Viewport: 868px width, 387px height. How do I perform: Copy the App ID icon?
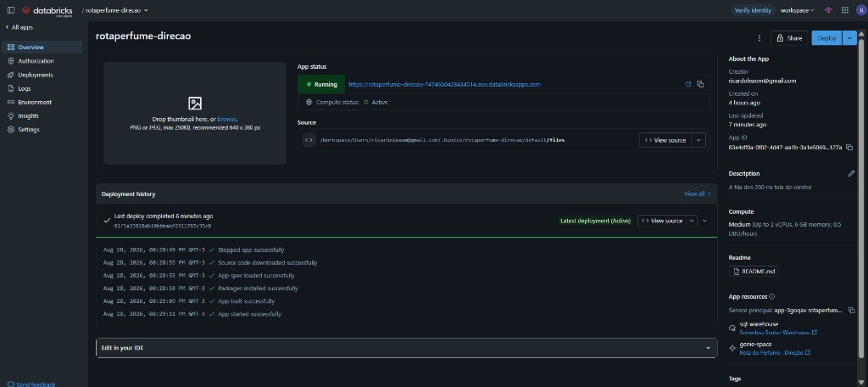pyautogui.click(x=849, y=148)
